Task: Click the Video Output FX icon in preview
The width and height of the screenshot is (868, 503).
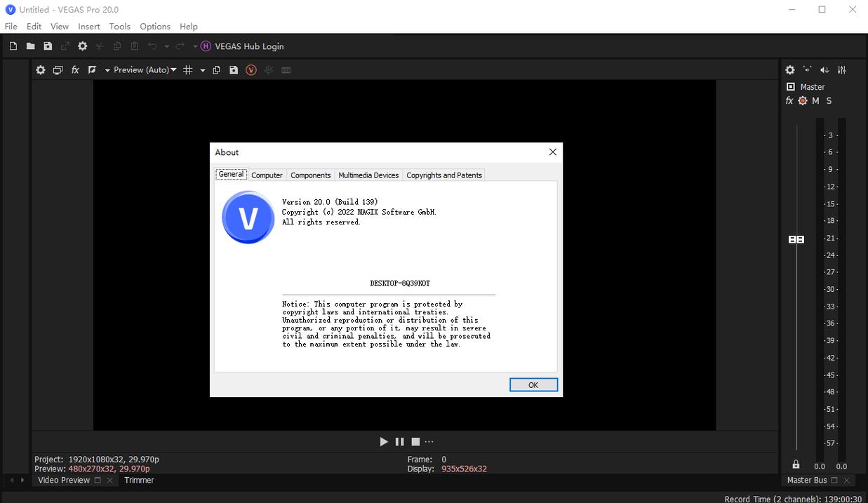Action: click(x=75, y=70)
